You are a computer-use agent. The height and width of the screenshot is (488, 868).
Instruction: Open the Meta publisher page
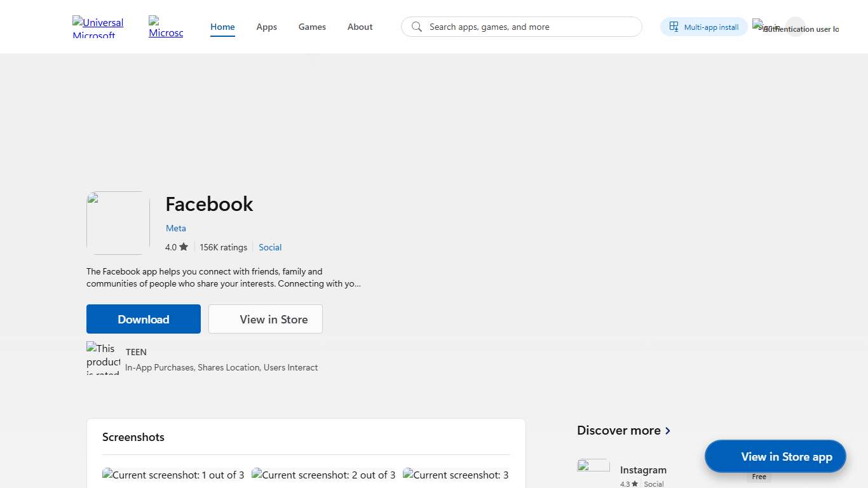pyautogui.click(x=176, y=228)
